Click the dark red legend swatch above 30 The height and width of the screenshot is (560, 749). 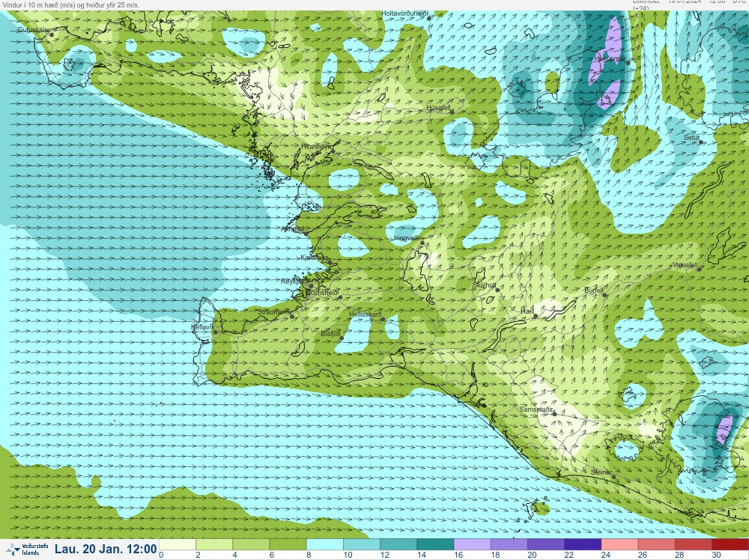(x=730, y=545)
